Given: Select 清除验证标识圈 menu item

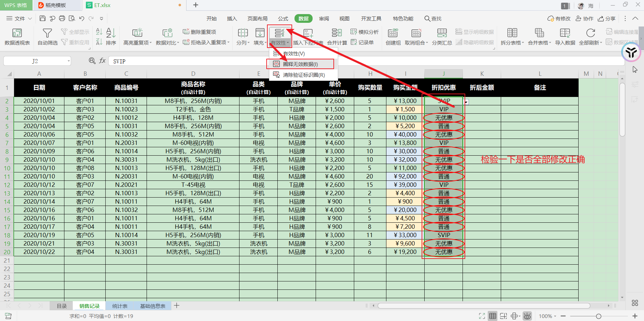Looking at the screenshot, I should 304,75.
